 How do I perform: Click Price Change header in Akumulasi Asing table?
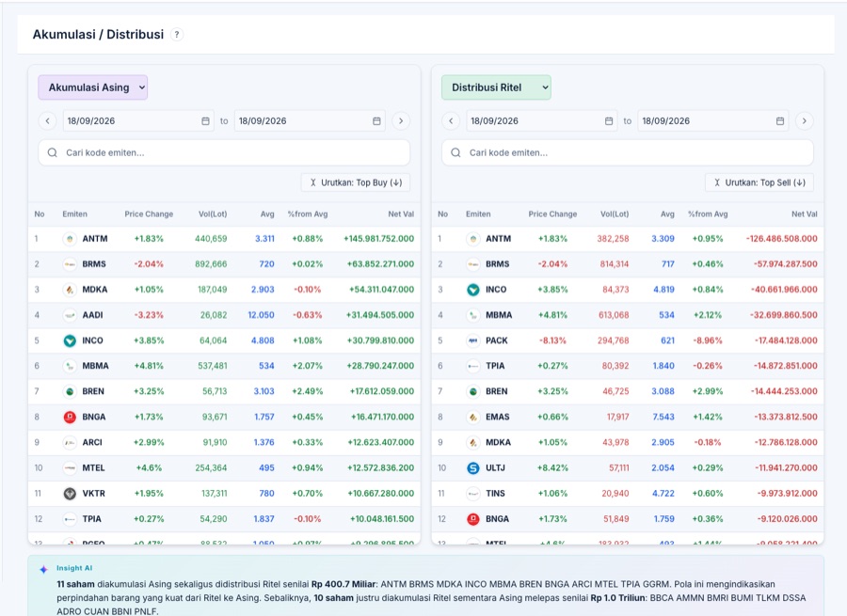tap(149, 214)
